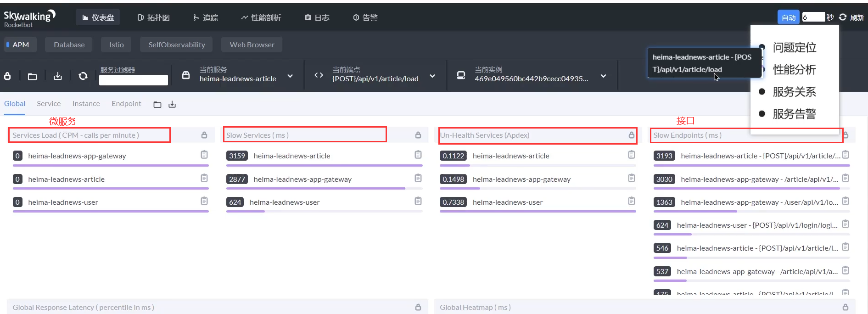Click the 服务关系 bullet item
Image resolution: width=868 pixels, height=314 pixels.
[x=794, y=92]
